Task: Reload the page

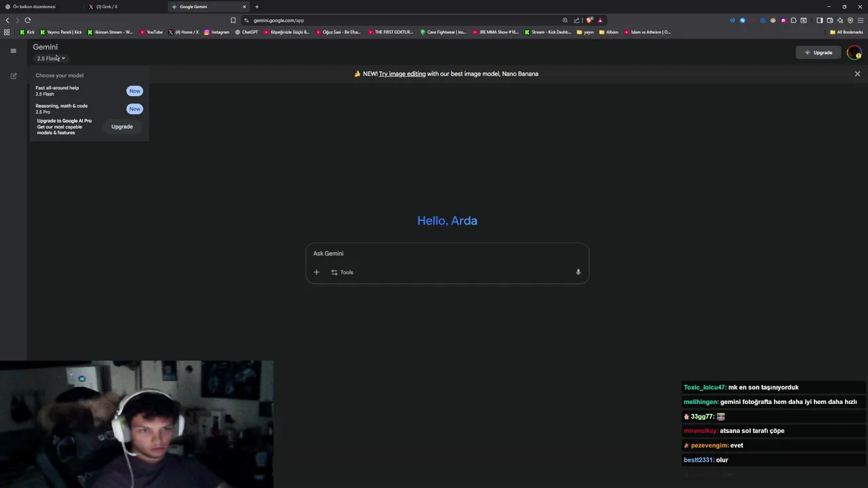Action: pos(27,20)
